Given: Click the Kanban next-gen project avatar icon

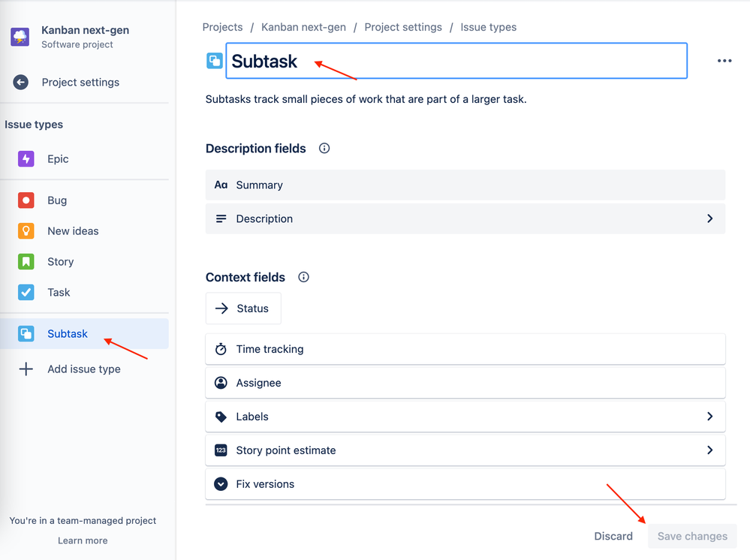Looking at the screenshot, I should pyautogui.click(x=20, y=37).
